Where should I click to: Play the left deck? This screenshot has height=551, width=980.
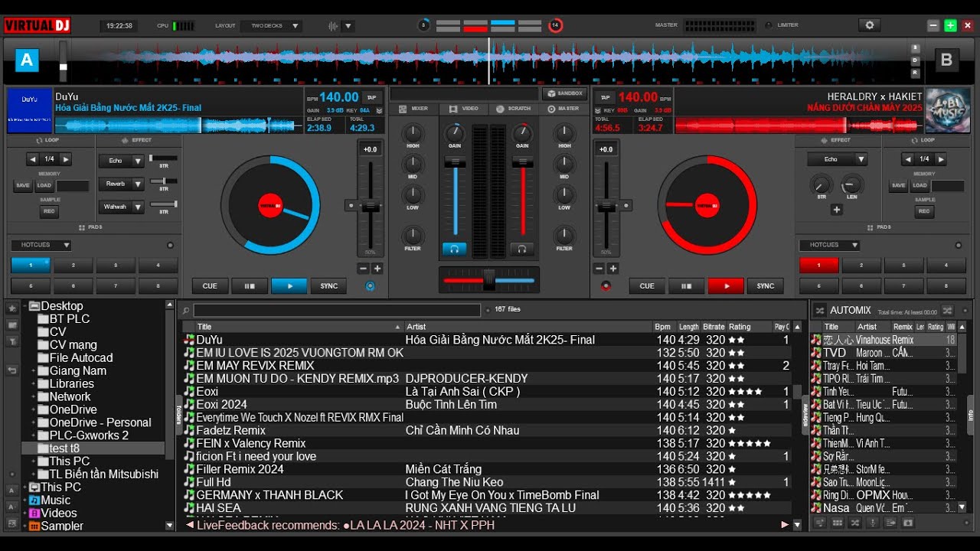coord(289,286)
